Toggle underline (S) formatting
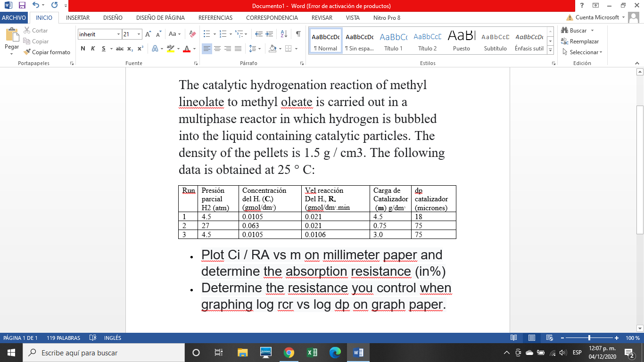The image size is (644, 362). [103, 49]
